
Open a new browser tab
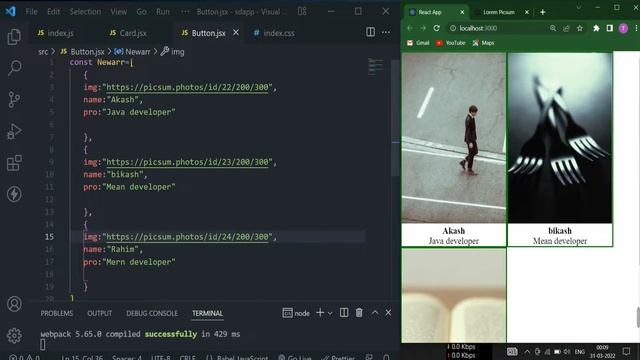tap(542, 12)
